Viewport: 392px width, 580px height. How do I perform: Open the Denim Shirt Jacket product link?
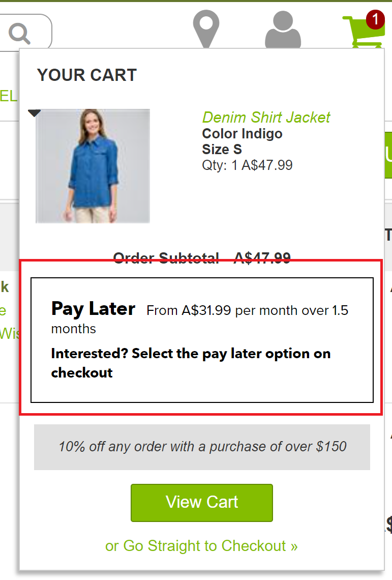(x=266, y=118)
